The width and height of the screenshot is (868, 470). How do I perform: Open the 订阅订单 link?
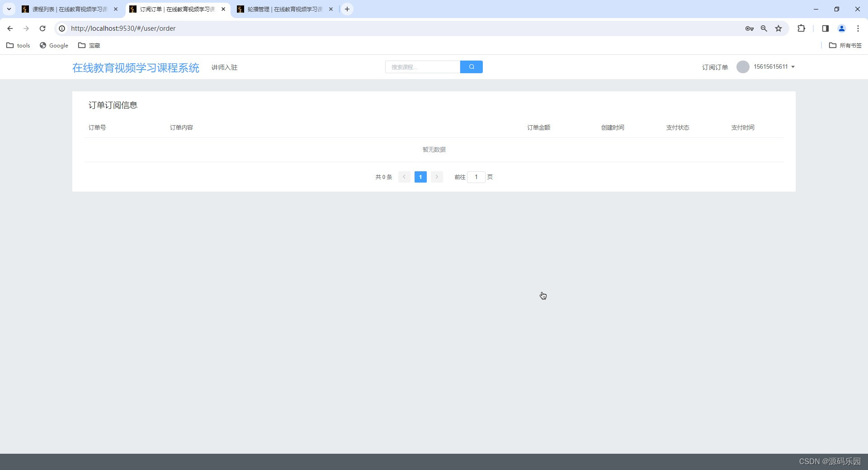(714, 66)
